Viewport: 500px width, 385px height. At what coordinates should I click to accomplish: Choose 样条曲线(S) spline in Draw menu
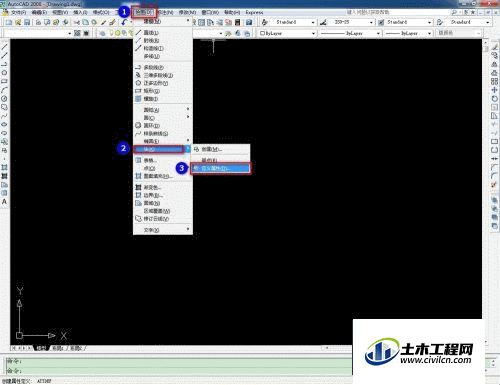tap(163, 133)
